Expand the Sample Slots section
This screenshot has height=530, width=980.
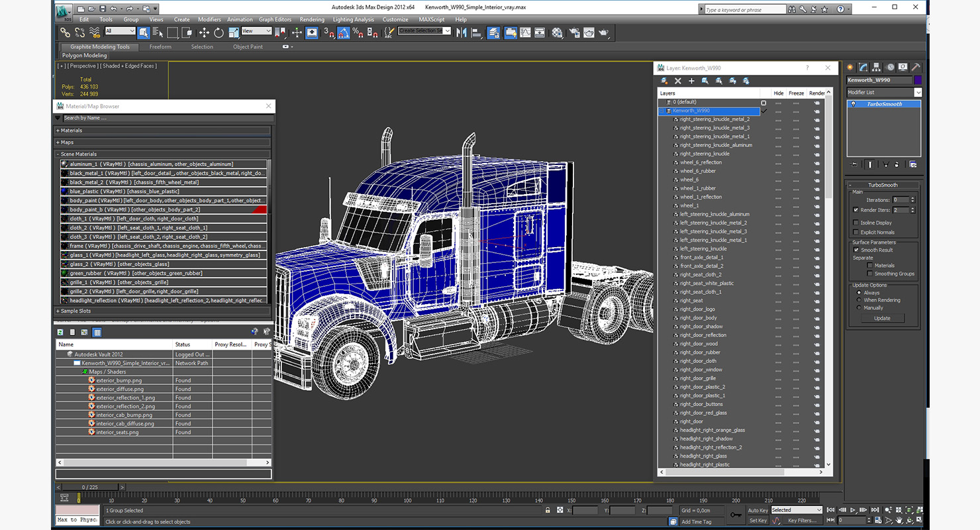pyautogui.click(x=163, y=311)
